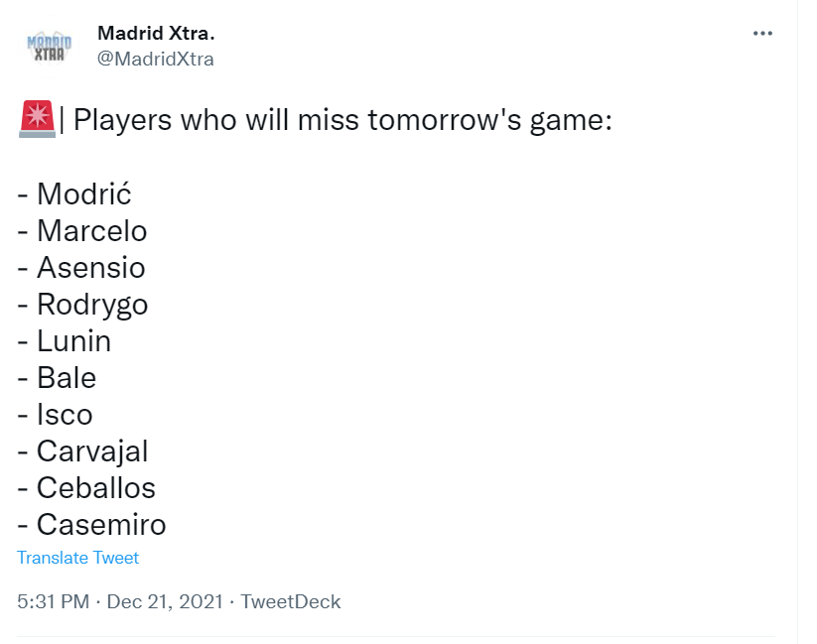
Task: Click the Translate Tweet link
Action: [x=78, y=558]
